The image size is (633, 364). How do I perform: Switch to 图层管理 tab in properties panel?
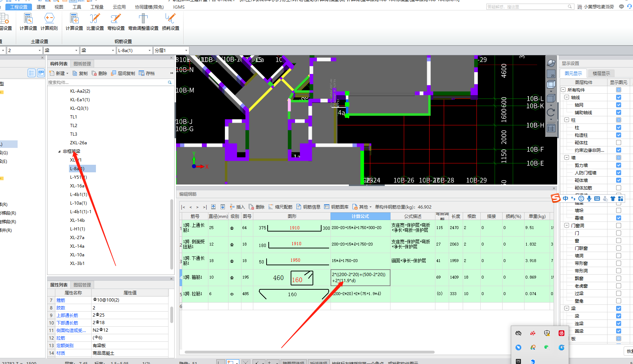pos(82,285)
